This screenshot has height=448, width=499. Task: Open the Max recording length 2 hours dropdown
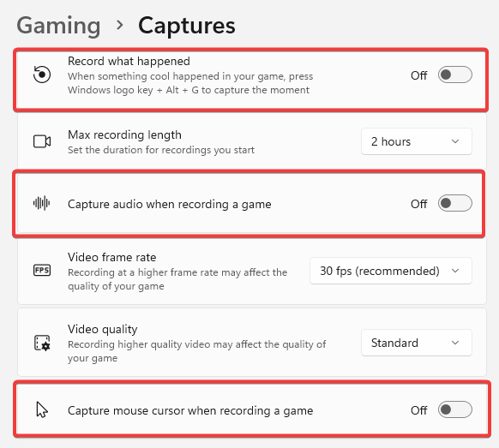[416, 141]
